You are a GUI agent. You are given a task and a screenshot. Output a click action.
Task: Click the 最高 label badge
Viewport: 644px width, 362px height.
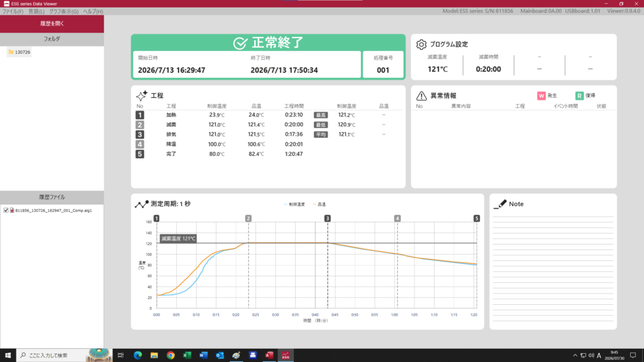[x=321, y=116]
